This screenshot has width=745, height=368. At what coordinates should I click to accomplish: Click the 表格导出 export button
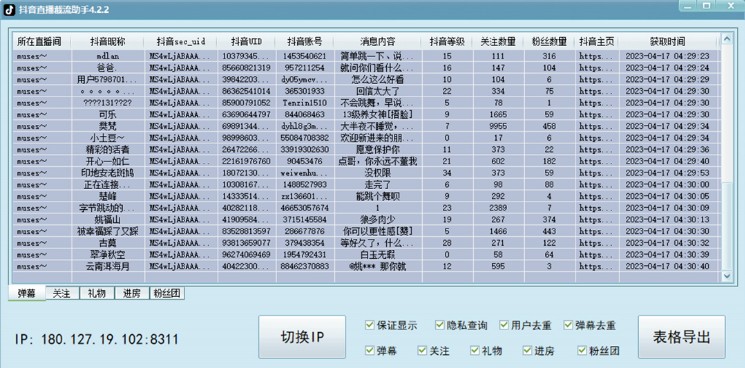(682, 337)
